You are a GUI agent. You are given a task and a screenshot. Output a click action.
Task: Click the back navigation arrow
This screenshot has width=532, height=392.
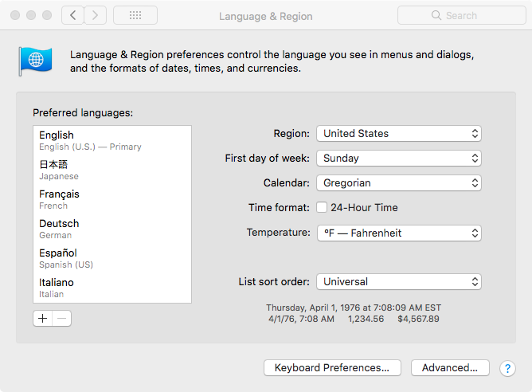click(x=73, y=15)
